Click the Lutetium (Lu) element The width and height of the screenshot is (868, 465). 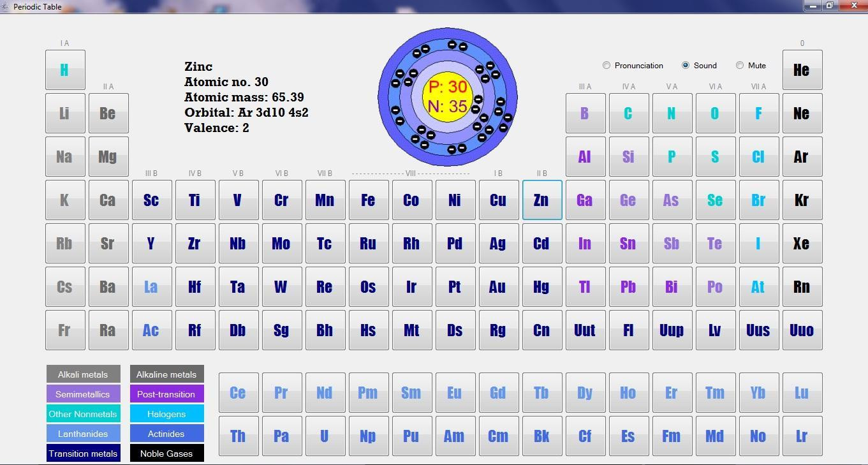point(802,393)
